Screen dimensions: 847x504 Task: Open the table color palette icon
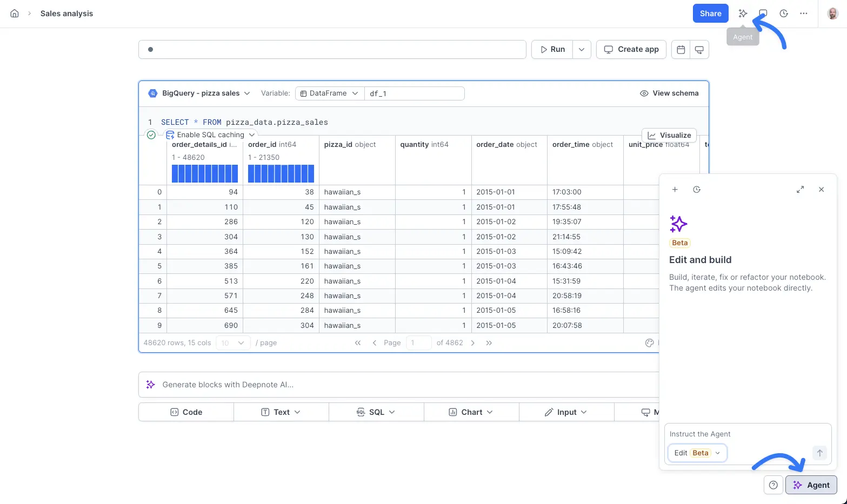coord(650,343)
